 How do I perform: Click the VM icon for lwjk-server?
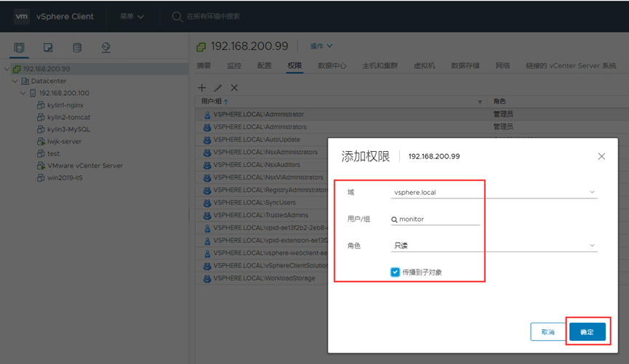(41, 141)
